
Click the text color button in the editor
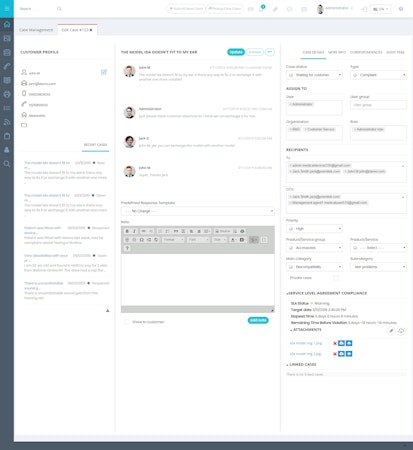(233, 240)
